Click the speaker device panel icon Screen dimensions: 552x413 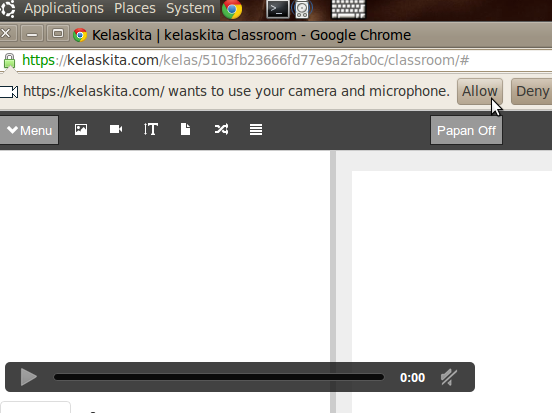pos(302,9)
